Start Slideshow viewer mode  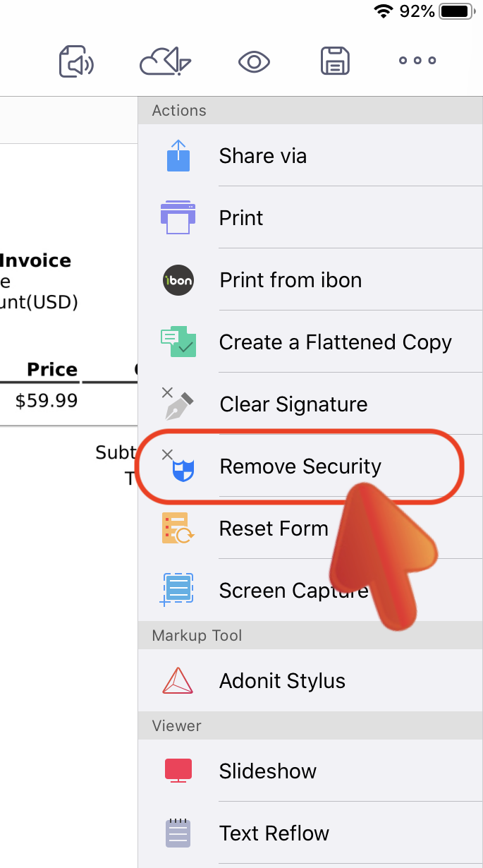pos(310,771)
